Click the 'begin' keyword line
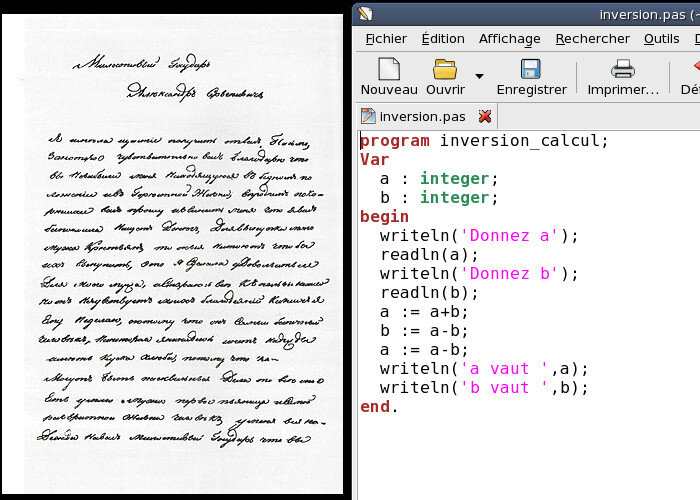This screenshot has height=500, width=700. pos(384,217)
